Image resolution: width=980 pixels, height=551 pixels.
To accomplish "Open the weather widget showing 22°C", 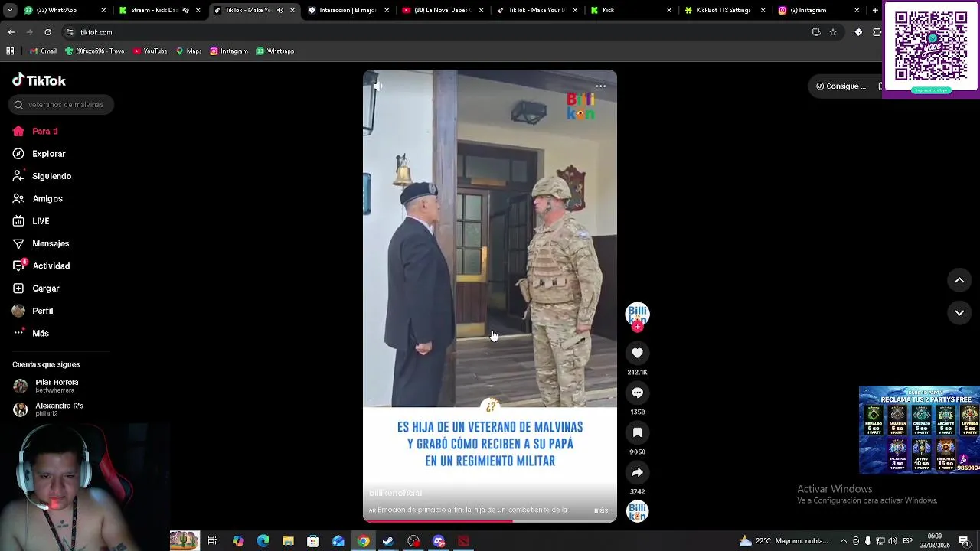I will coord(784,541).
